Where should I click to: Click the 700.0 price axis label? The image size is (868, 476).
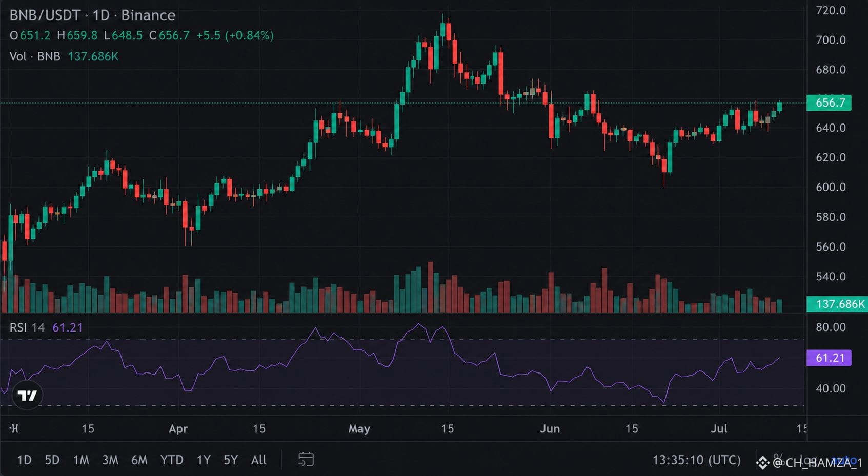(x=831, y=40)
